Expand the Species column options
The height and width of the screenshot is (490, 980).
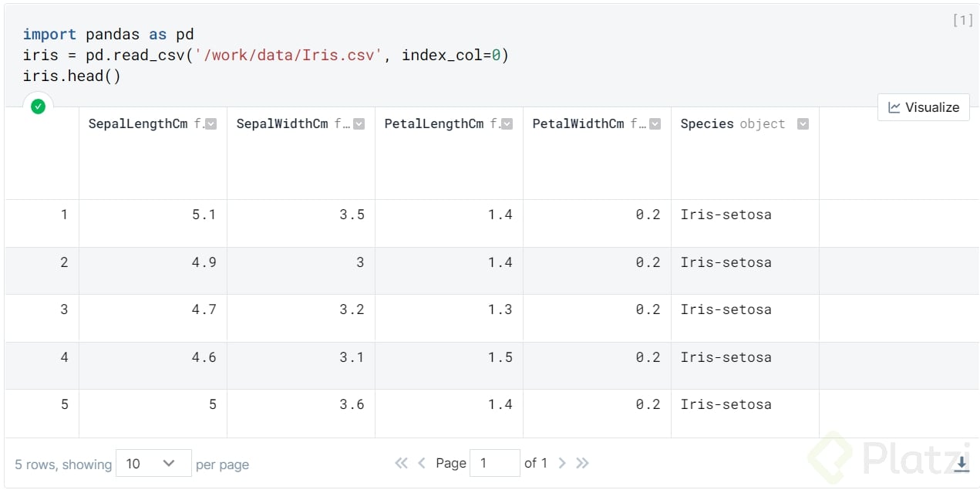coord(803,124)
